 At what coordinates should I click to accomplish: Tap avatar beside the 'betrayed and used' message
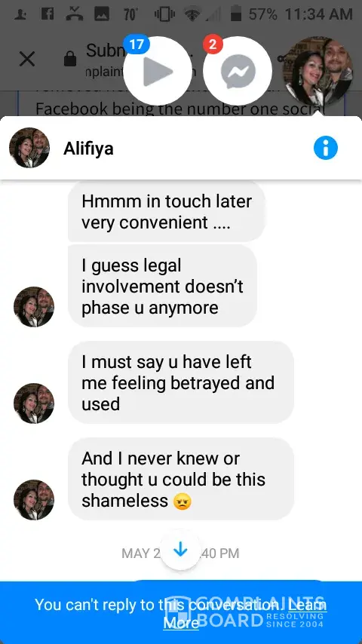(x=34, y=403)
